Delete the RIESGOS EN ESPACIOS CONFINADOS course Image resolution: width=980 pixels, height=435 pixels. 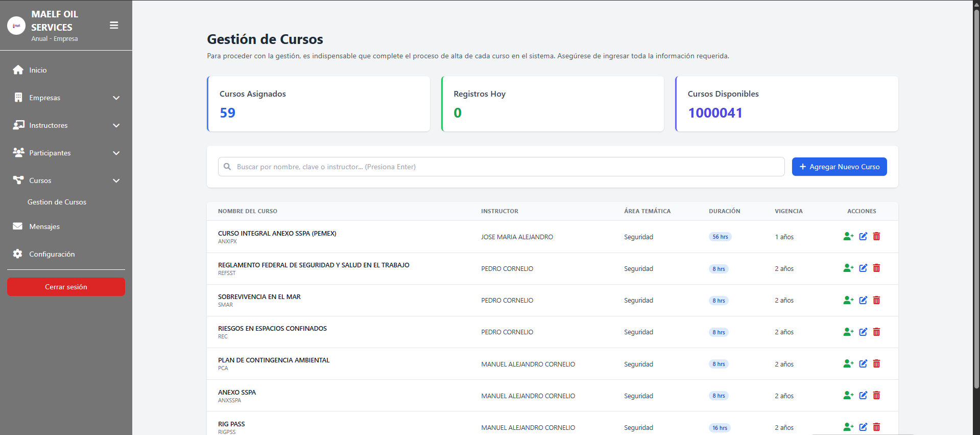tap(876, 332)
